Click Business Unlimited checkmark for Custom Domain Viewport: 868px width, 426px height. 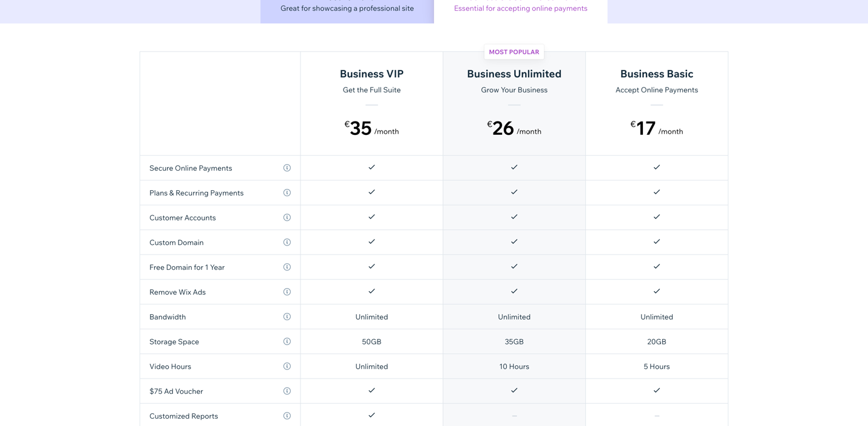pos(514,241)
